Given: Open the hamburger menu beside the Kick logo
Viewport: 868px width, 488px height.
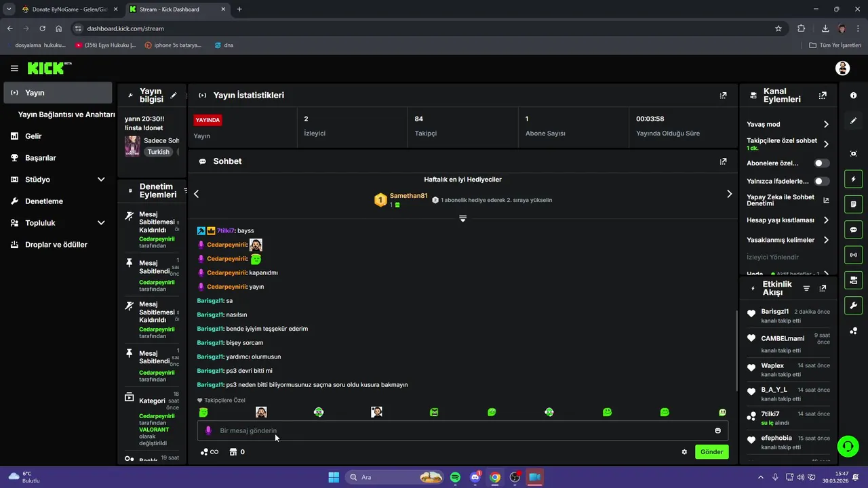Looking at the screenshot, I should [14, 68].
